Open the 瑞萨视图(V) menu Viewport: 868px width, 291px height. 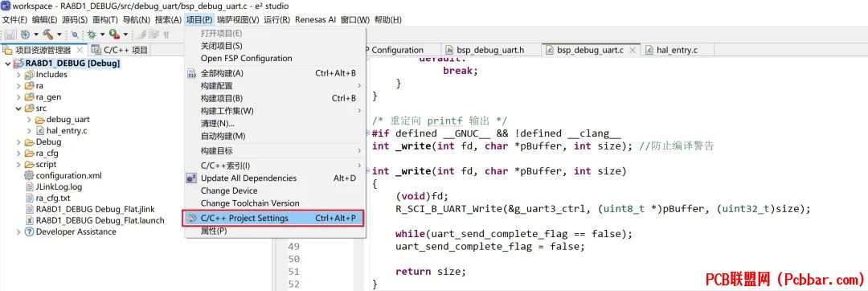tap(238, 19)
